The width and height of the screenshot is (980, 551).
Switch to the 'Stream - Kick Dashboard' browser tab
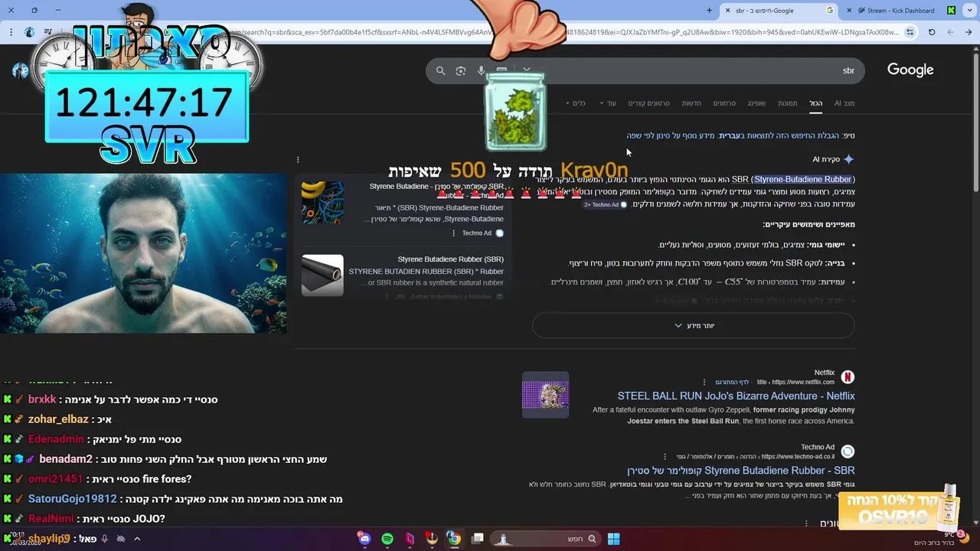900,11
